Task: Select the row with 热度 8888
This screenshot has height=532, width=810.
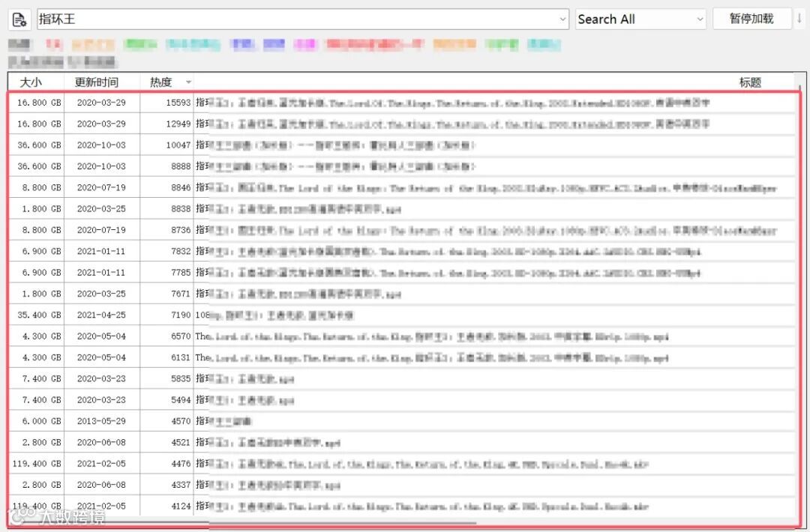Action: click(402, 166)
